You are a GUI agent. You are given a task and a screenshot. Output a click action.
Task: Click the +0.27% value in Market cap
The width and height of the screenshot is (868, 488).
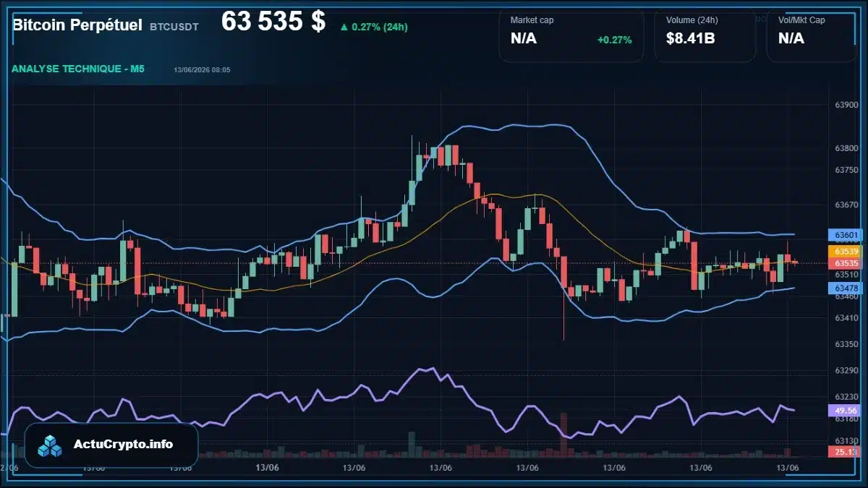tap(614, 40)
